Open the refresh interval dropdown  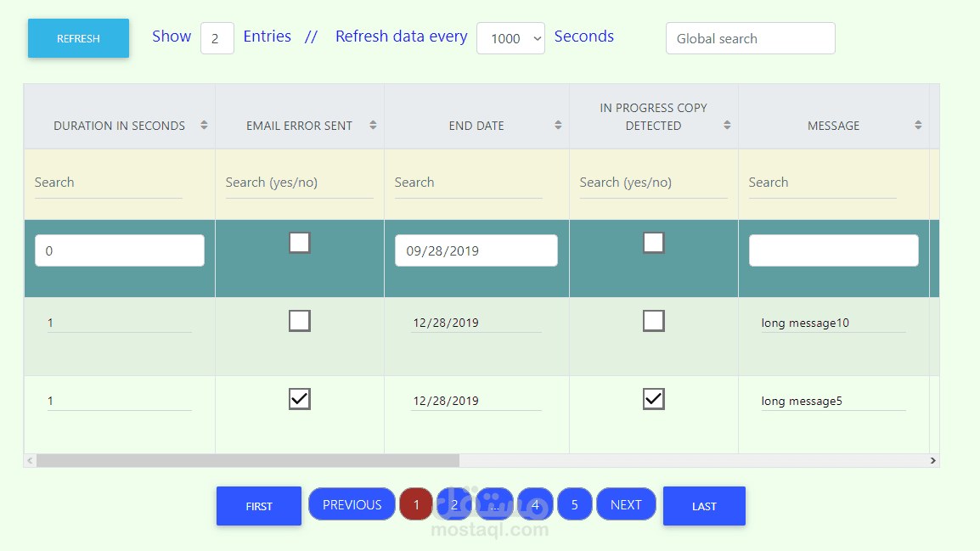point(510,38)
